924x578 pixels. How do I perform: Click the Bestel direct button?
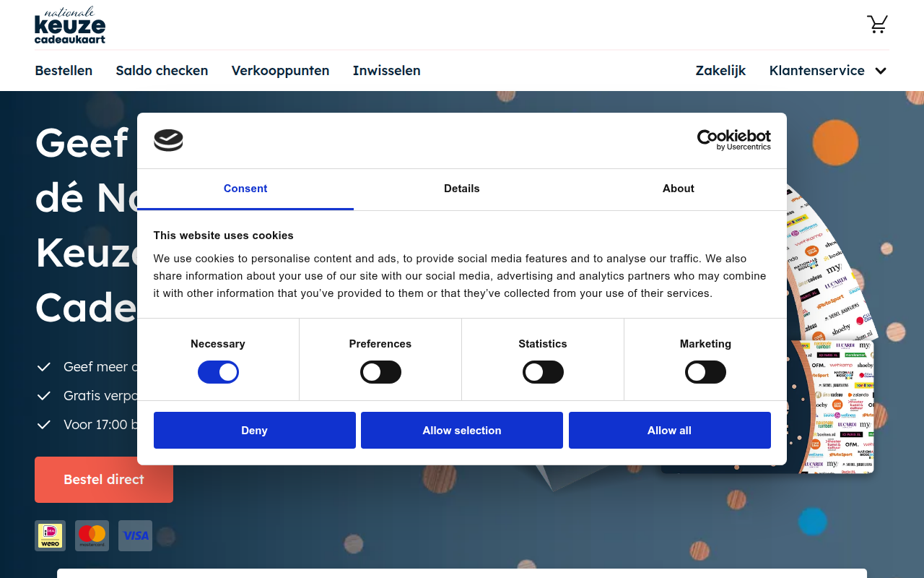tap(104, 480)
